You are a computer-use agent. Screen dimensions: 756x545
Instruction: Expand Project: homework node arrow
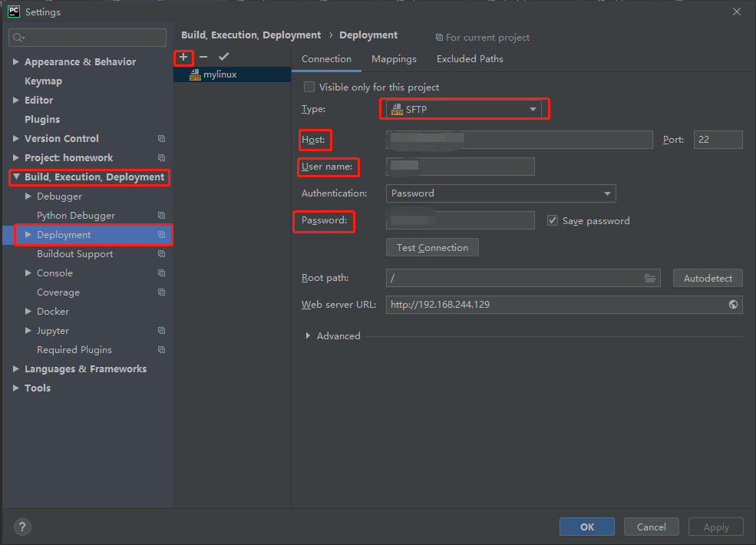(16, 158)
